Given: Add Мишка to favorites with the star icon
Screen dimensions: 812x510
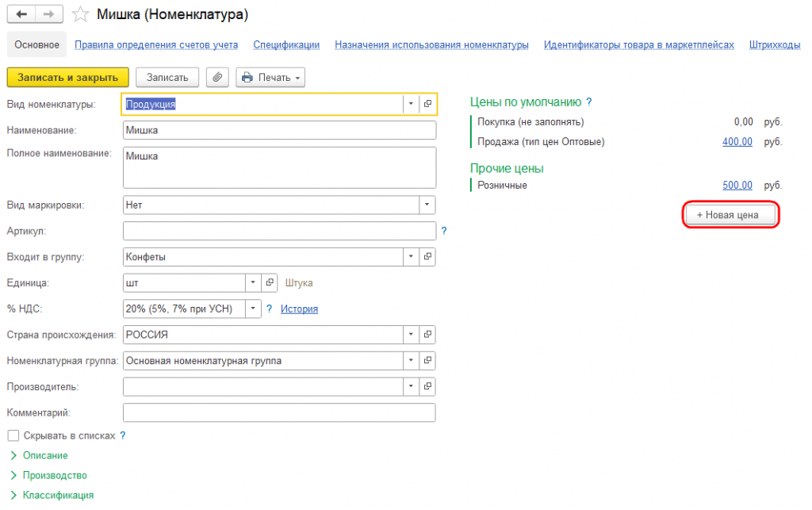Looking at the screenshot, I should click(x=80, y=14).
